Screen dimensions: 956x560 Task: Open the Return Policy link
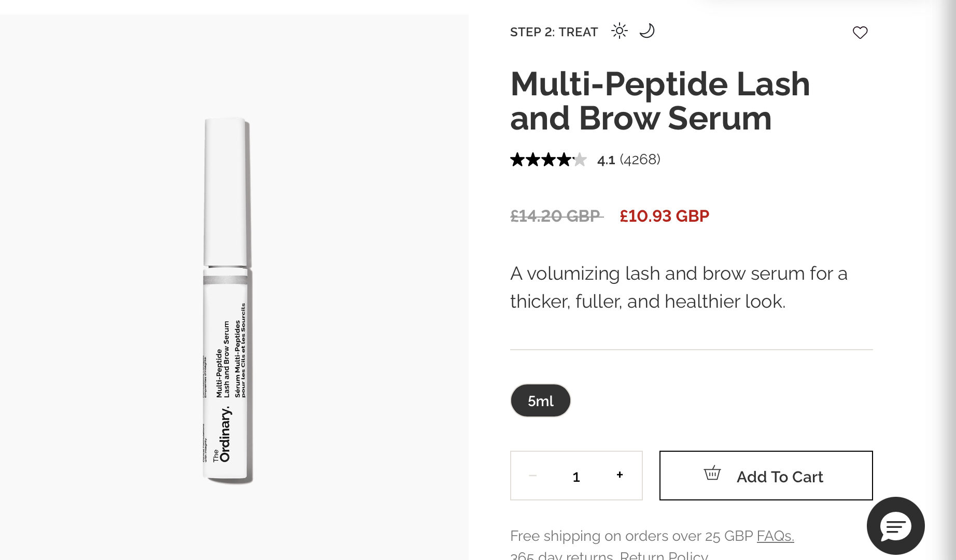click(664, 556)
